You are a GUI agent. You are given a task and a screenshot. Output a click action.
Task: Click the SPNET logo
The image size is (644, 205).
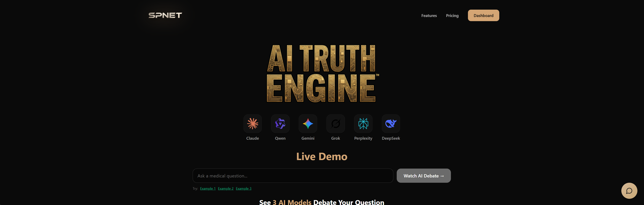[165, 15]
